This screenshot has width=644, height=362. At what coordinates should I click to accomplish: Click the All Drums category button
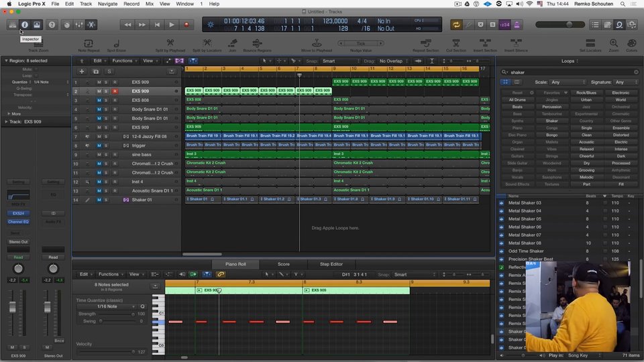[517, 100]
